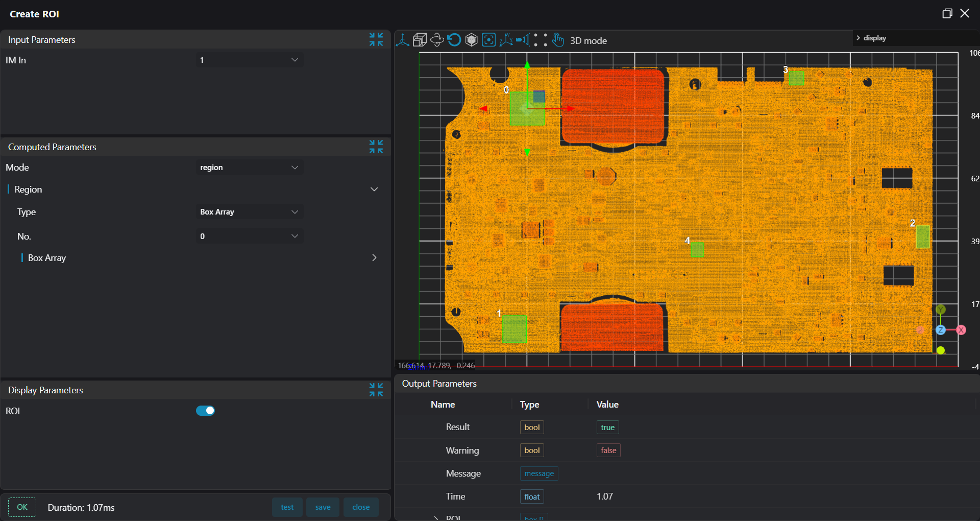Click the solid cube view icon
980x521 pixels.
[x=472, y=40]
